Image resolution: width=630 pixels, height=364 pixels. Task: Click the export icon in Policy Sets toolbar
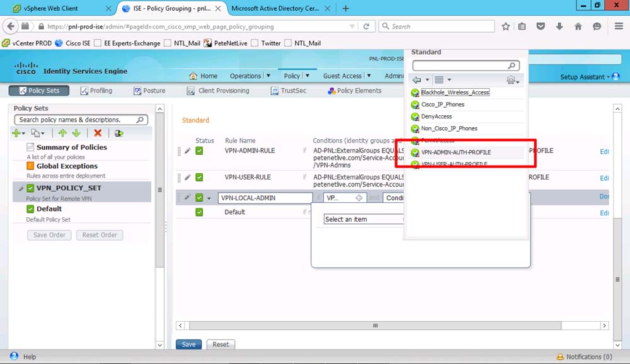[118, 133]
